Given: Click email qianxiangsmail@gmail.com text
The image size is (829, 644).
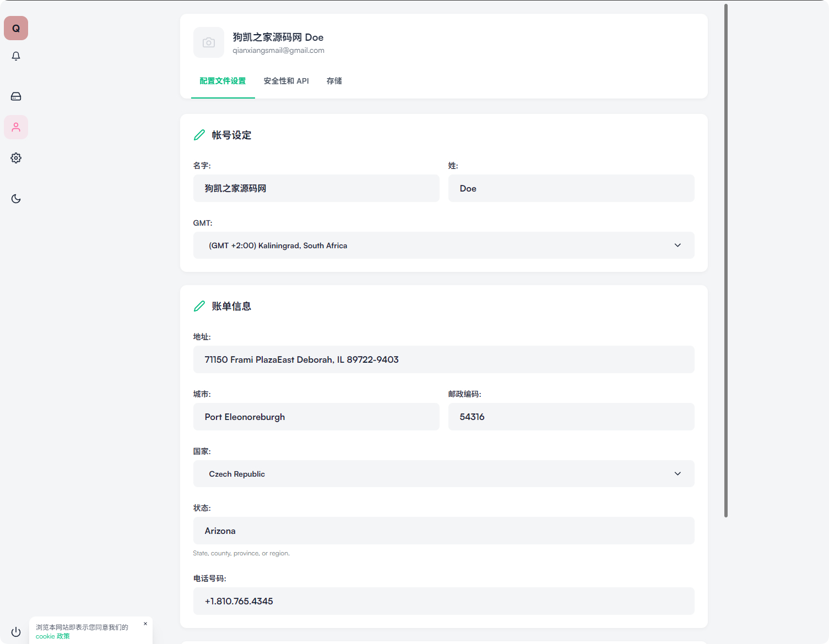Looking at the screenshot, I should [278, 51].
